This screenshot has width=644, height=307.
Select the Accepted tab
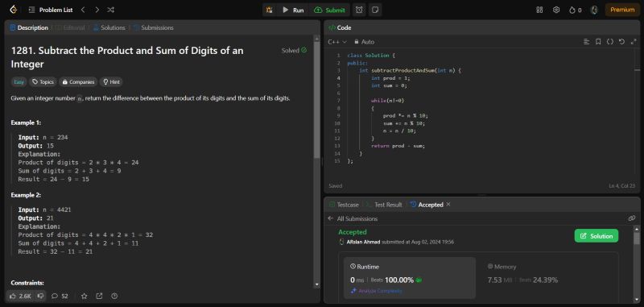(x=427, y=205)
